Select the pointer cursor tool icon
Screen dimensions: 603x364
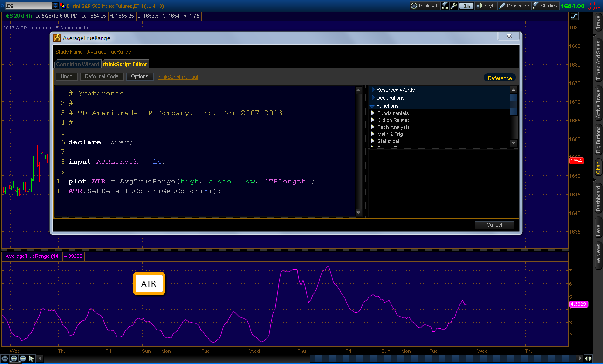pyautogui.click(x=32, y=358)
